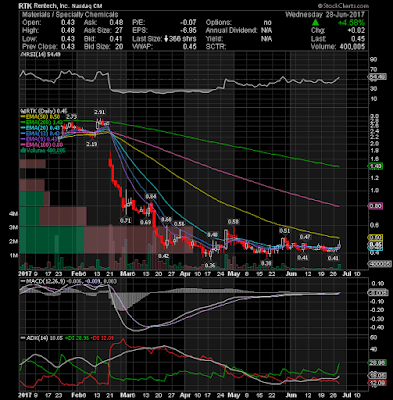
Task: Click the RSI current value tag 54.49
Action: [x=377, y=77]
